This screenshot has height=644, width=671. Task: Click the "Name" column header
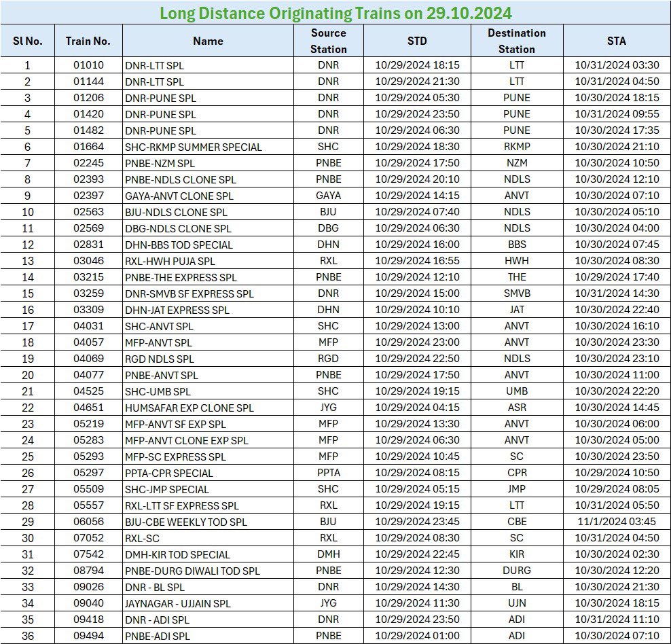pos(208,41)
